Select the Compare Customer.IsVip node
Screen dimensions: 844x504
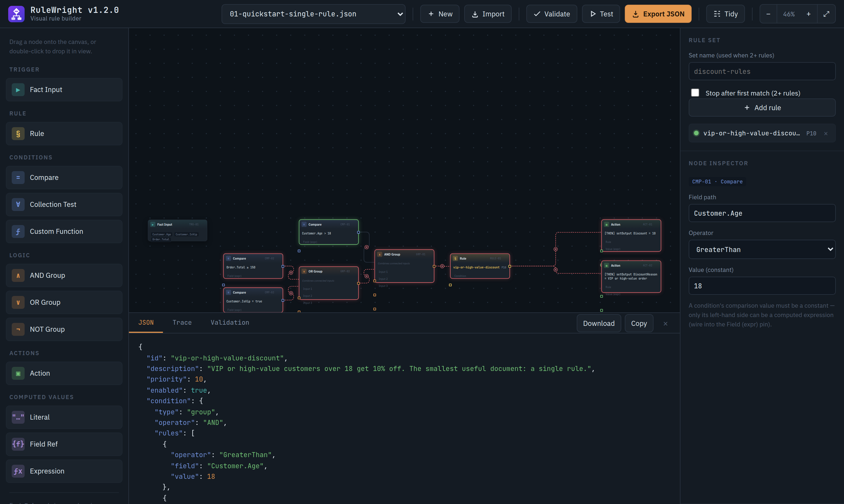coord(253,300)
